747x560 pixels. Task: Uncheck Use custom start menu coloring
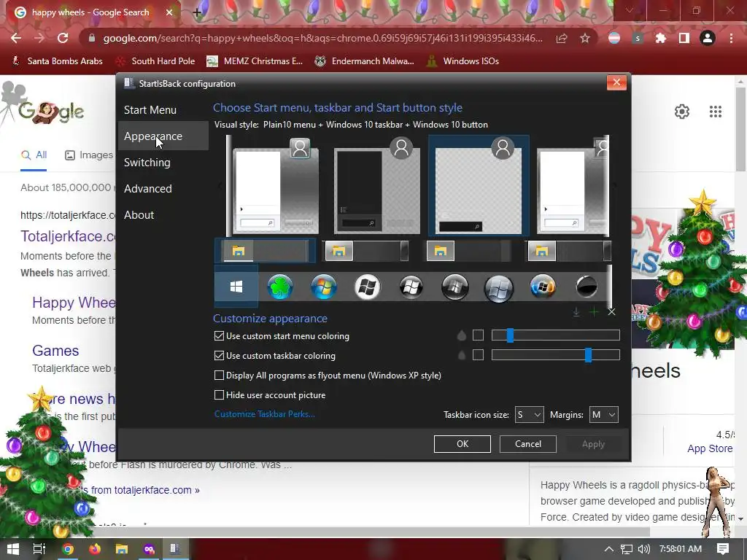pyautogui.click(x=219, y=335)
